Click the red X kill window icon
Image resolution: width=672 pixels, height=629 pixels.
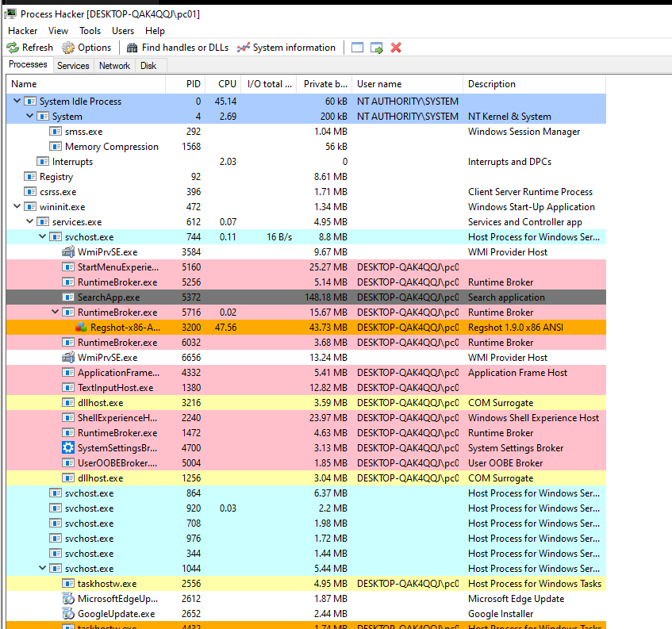click(396, 48)
